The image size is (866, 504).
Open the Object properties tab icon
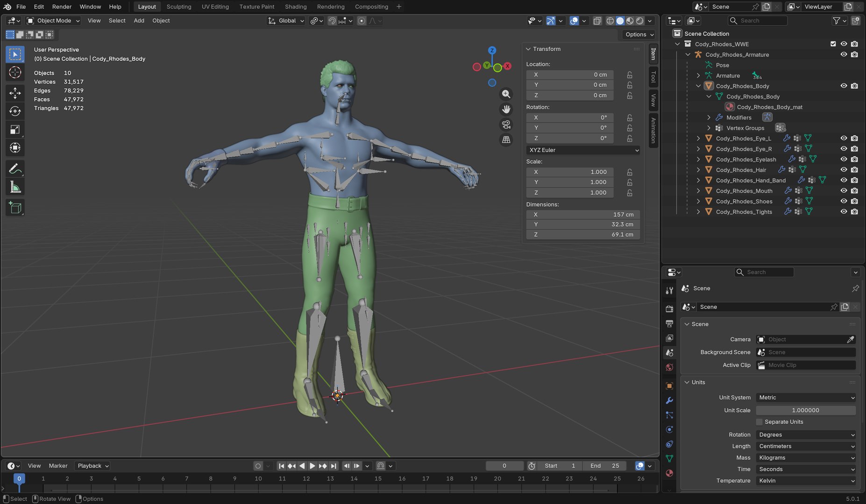coord(669,386)
